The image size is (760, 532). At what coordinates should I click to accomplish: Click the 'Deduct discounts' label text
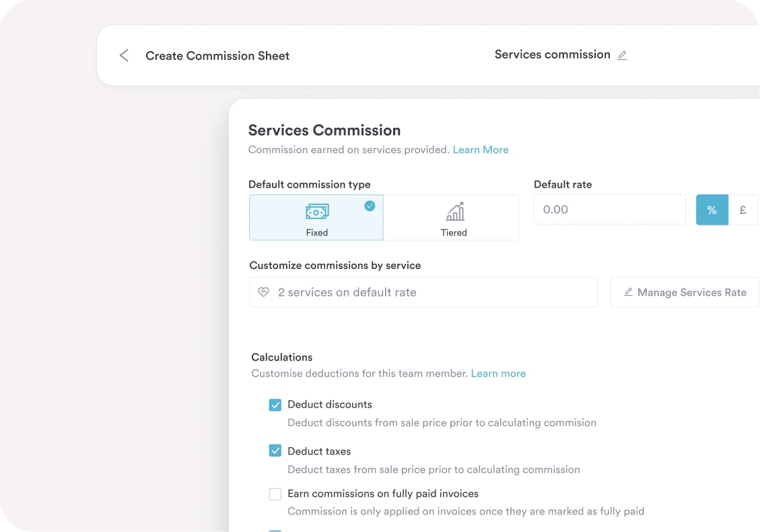329,405
